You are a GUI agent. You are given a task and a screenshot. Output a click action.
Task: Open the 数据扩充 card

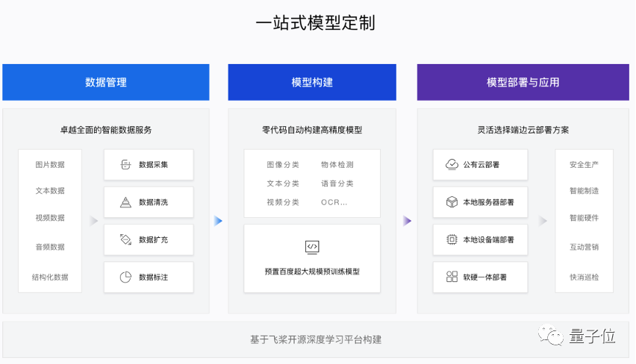coord(149,239)
